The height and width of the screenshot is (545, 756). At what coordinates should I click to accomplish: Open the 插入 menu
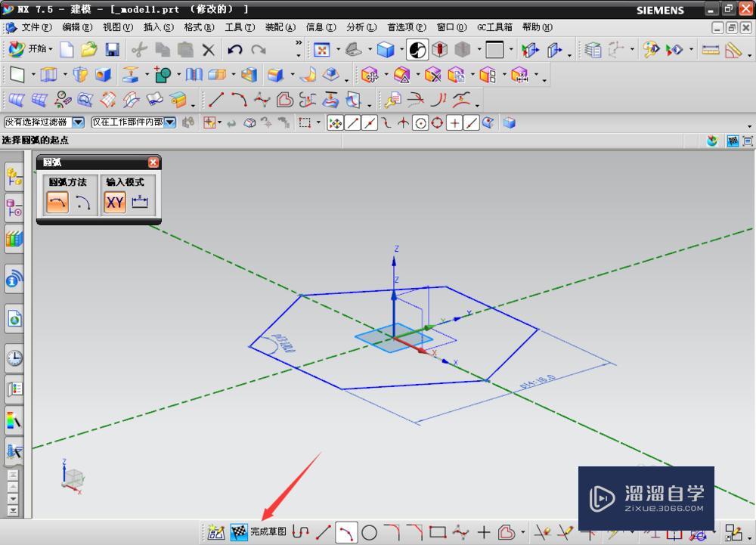159,27
